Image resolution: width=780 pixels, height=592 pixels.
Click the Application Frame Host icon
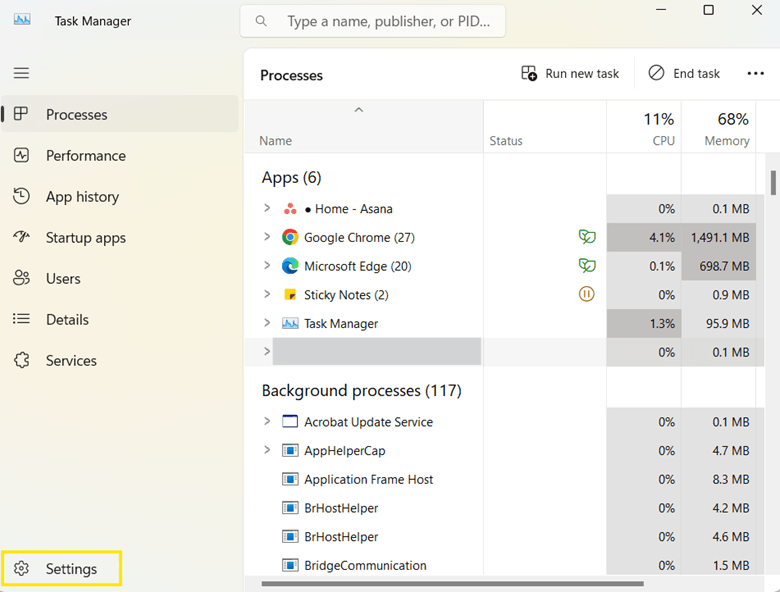tap(290, 479)
